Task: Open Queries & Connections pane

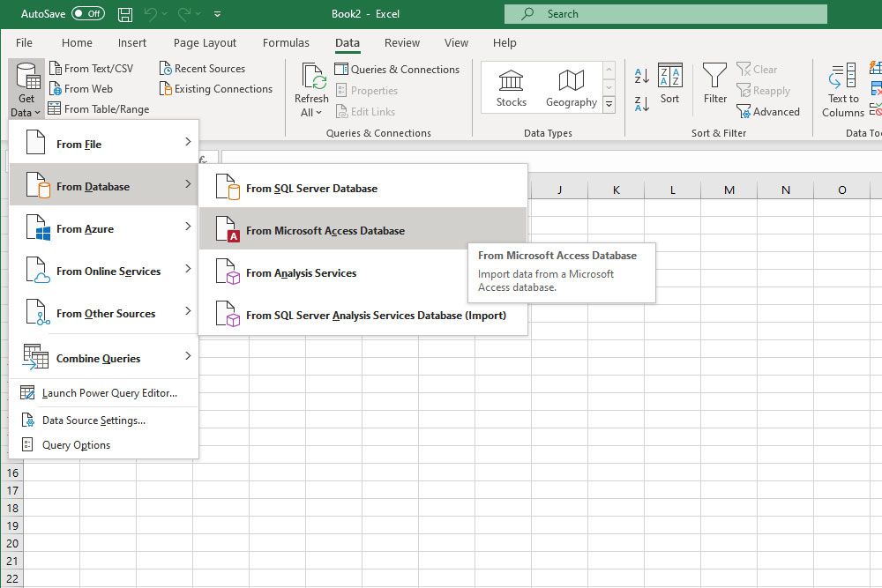Action: [x=397, y=69]
